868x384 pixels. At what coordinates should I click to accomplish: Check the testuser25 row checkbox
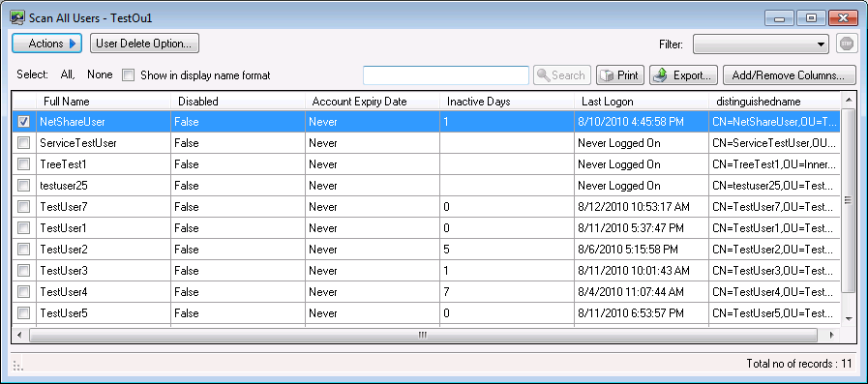click(x=24, y=186)
